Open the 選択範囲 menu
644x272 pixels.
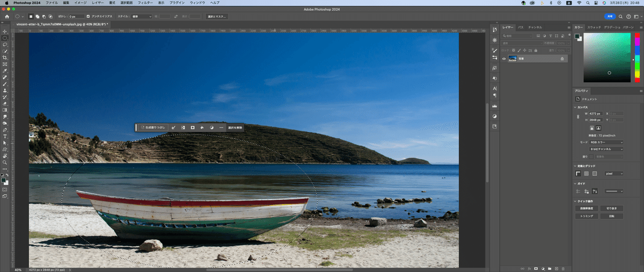126,3
